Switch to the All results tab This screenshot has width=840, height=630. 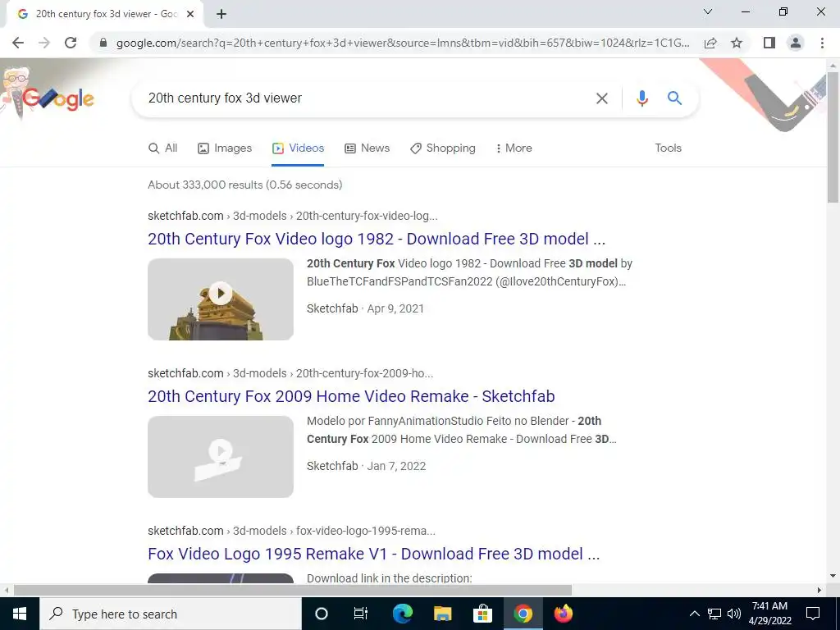[x=163, y=148]
